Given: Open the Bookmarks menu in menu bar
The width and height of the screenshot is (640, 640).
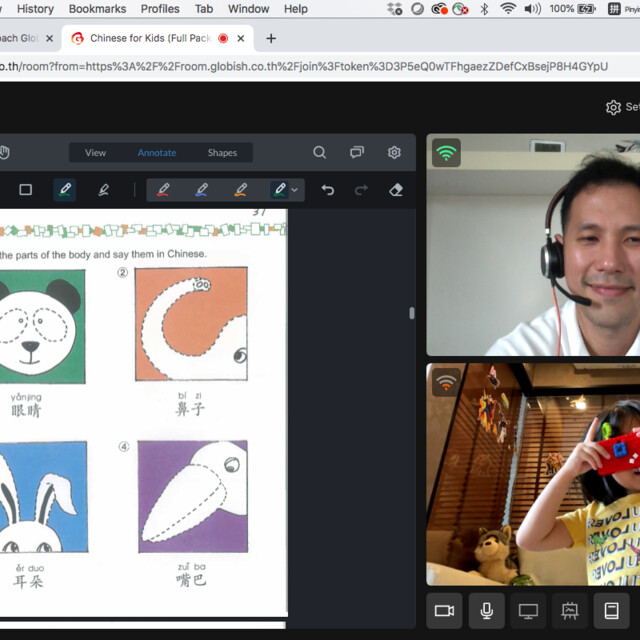Looking at the screenshot, I should click(x=97, y=9).
